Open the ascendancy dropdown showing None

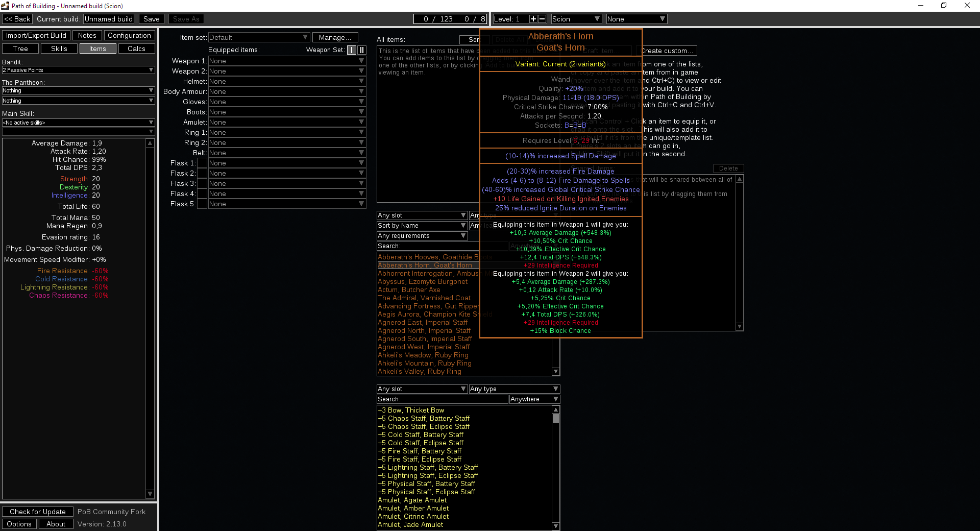(636, 19)
